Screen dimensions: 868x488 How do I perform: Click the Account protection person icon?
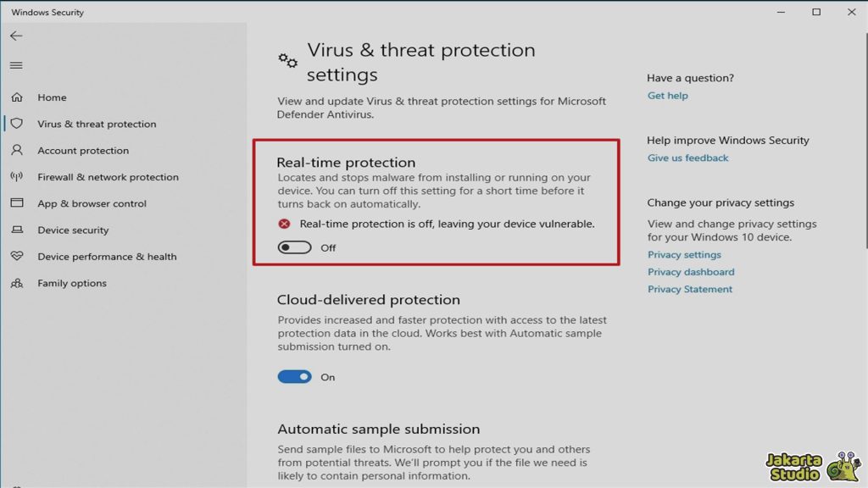(17, 150)
